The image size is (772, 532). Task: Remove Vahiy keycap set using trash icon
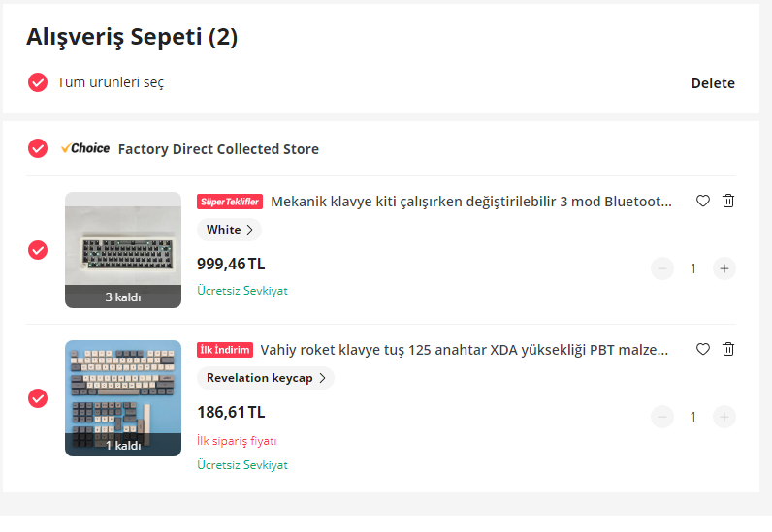(x=728, y=349)
